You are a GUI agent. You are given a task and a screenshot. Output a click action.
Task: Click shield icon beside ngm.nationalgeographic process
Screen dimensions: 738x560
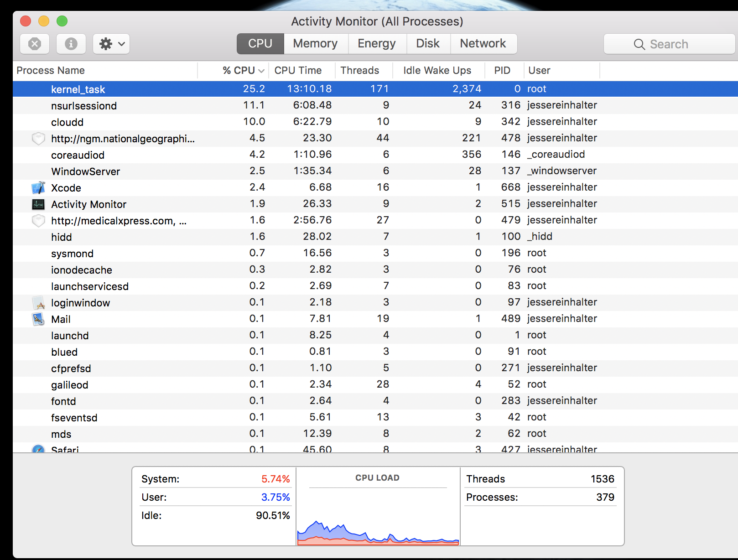(38, 138)
